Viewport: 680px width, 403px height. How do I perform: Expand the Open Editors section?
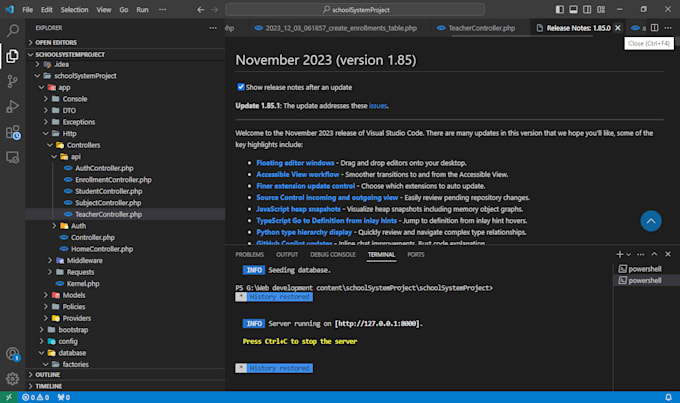click(127, 43)
